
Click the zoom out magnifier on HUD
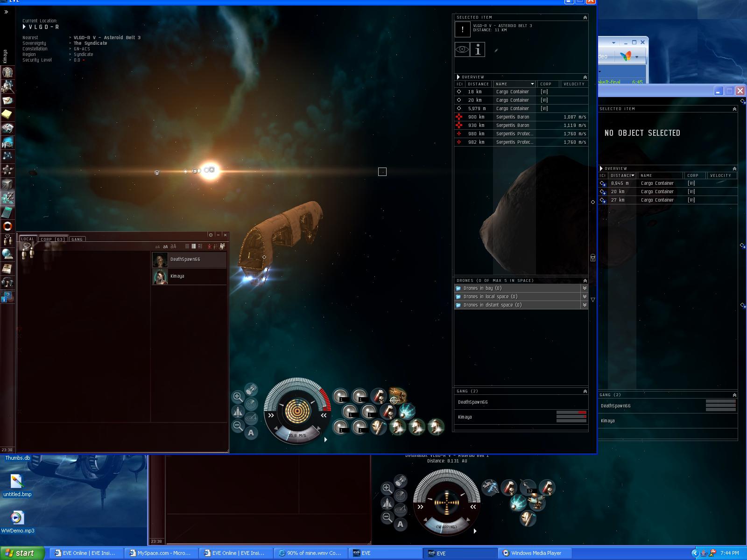click(x=238, y=426)
